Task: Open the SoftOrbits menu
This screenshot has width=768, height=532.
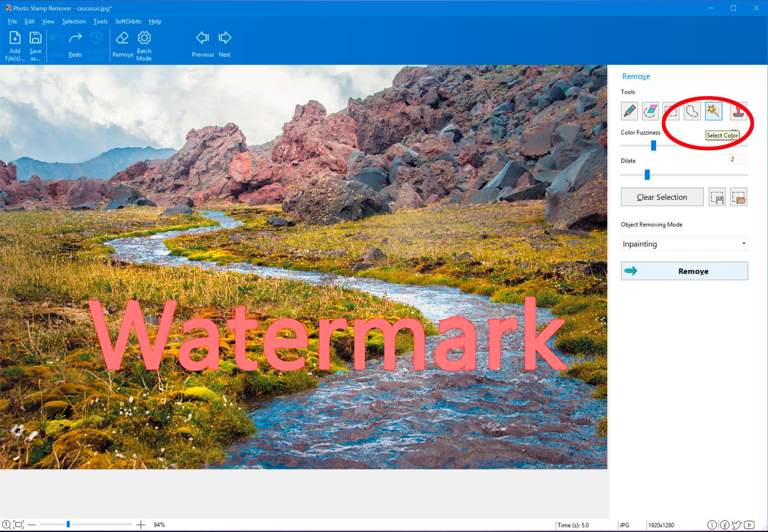Action: click(127, 21)
